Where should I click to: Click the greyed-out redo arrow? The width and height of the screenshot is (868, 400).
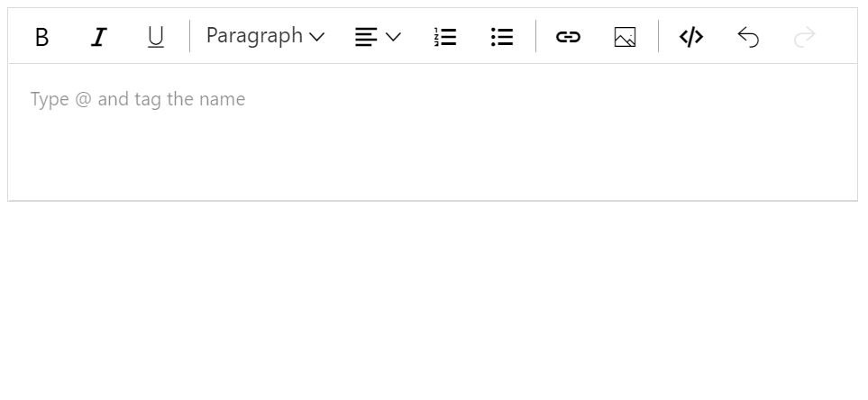805,37
